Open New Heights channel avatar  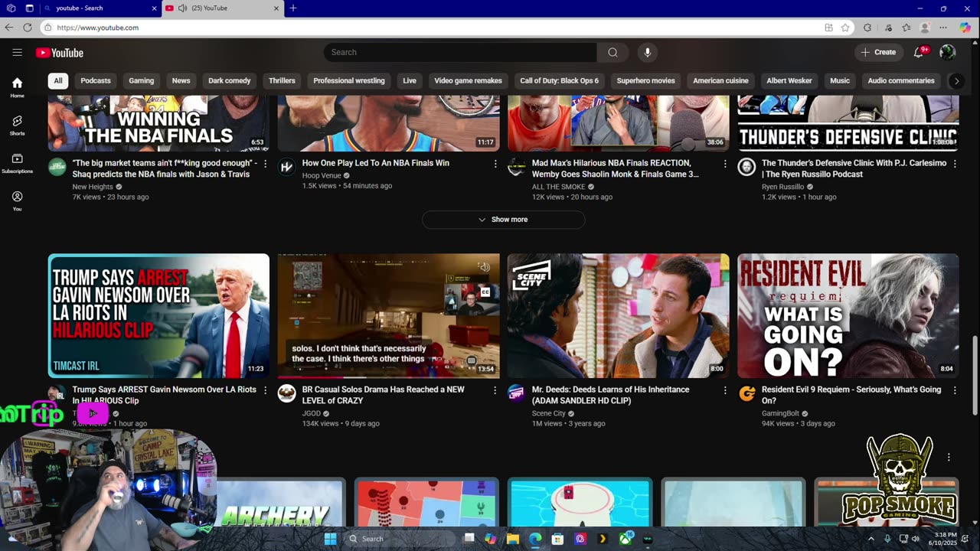pyautogui.click(x=57, y=167)
